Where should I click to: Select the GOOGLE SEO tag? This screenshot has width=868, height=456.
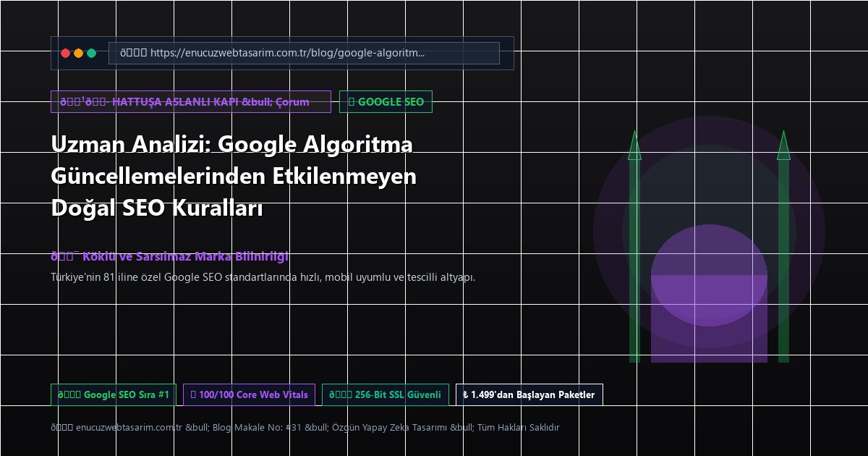386,101
